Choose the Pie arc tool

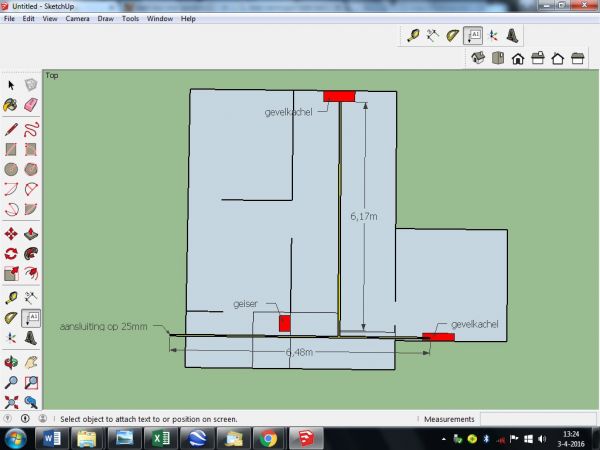pos(31,209)
